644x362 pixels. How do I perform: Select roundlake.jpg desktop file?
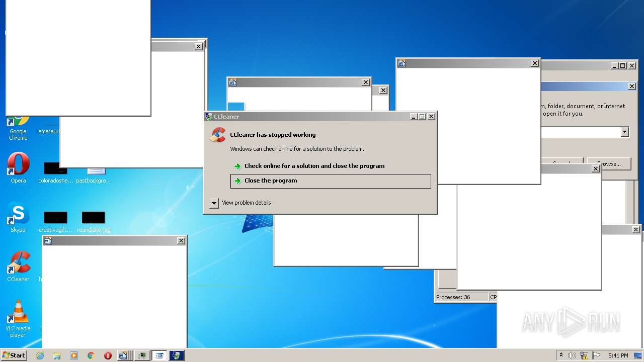click(94, 221)
